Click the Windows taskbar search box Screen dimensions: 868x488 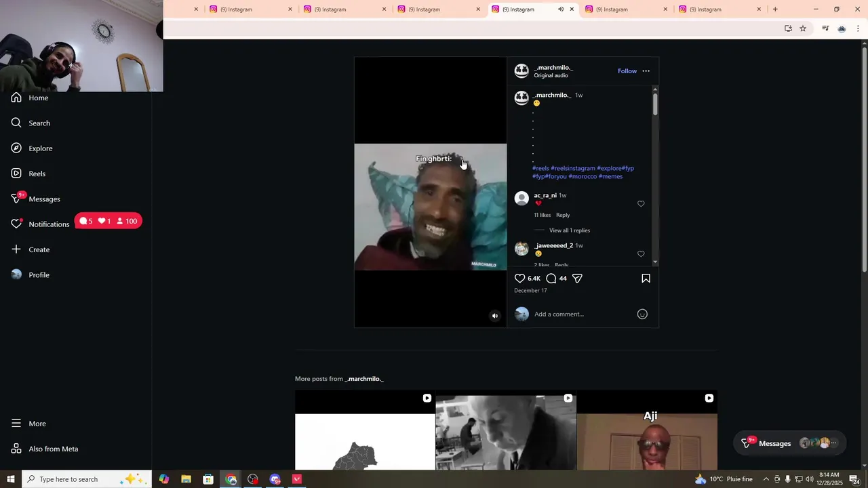pyautogui.click(x=87, y=479)
